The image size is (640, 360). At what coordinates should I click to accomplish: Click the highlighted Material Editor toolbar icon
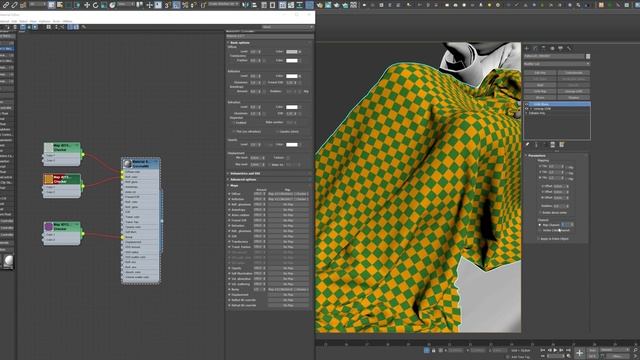309,5
